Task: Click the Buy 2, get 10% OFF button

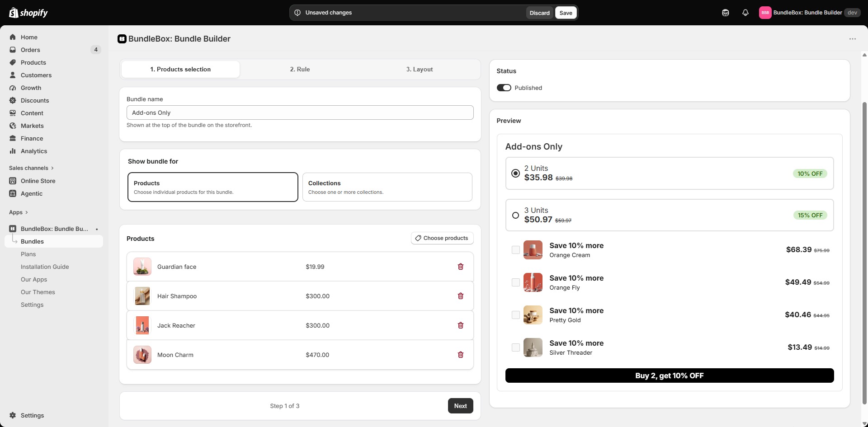Action: [670, 375]
